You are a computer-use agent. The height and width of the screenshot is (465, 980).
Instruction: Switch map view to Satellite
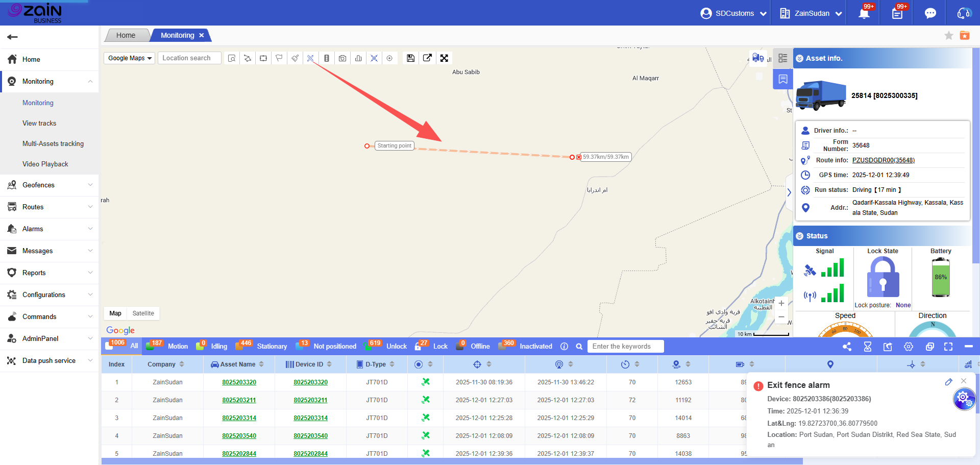143,313
